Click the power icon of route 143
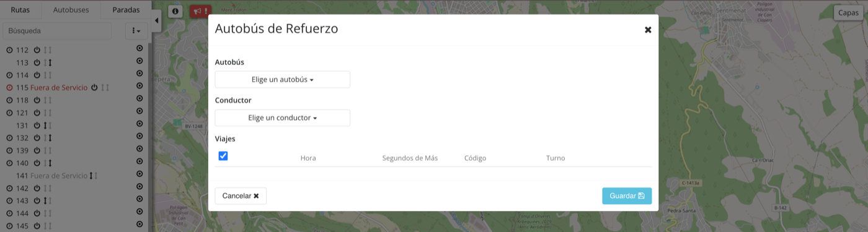Viewport: 868px width, 232px height. [x=37, y=201]
